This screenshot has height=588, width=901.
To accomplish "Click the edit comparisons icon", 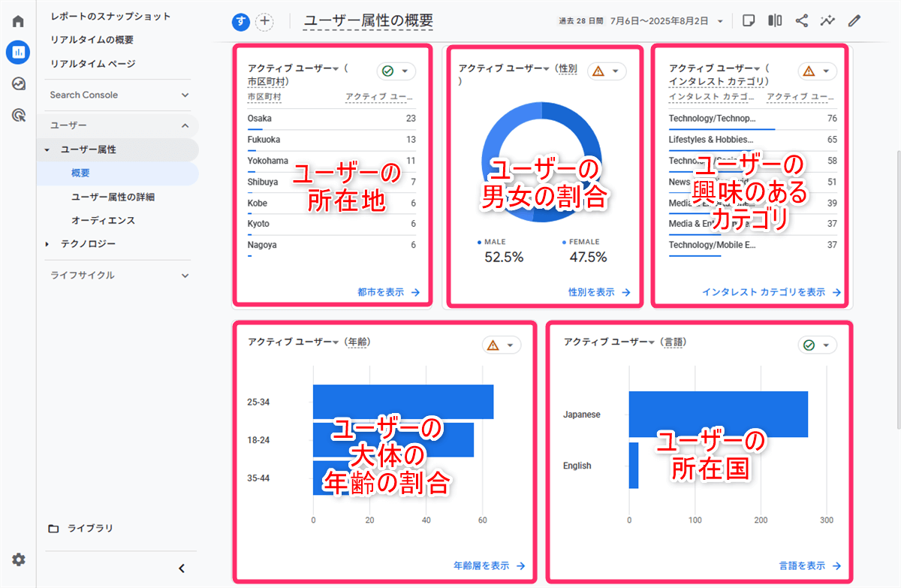I will coord(775,21).
